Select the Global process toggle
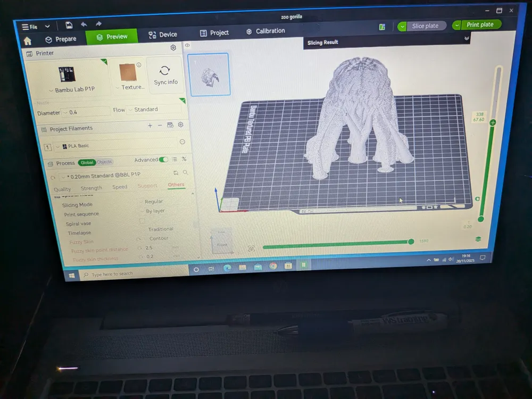The image size is (532, 399). (x=87, y=162)
